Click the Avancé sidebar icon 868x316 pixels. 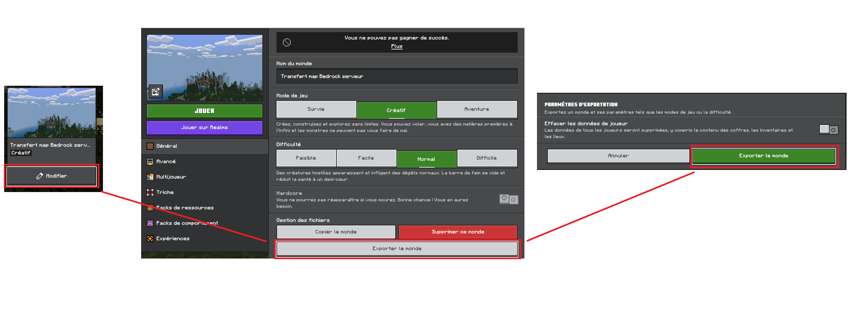(150, 162)
